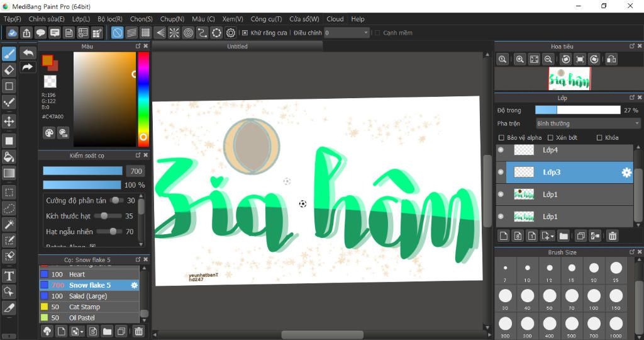Image resolution: width=644 pixels, height=340 pixels.
Task: Select the Salad (Large) brush
Action: pos(89,296)
